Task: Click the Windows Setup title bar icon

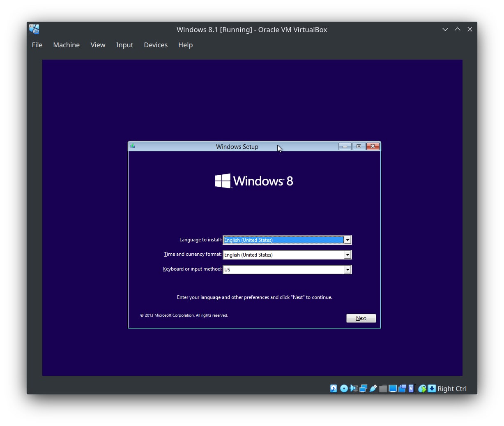Action: [133, 146]
